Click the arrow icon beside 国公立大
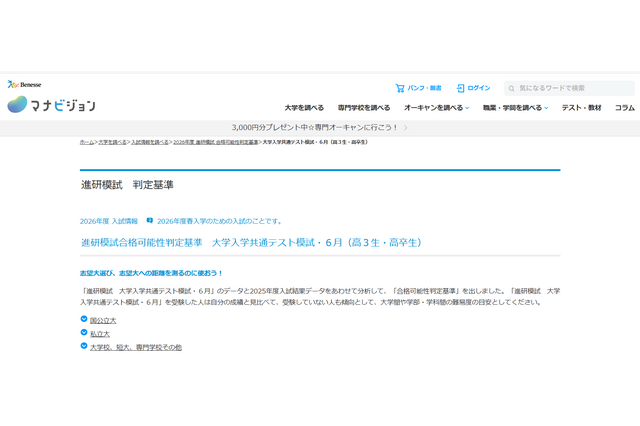The image size is (640, 426). 84,319
